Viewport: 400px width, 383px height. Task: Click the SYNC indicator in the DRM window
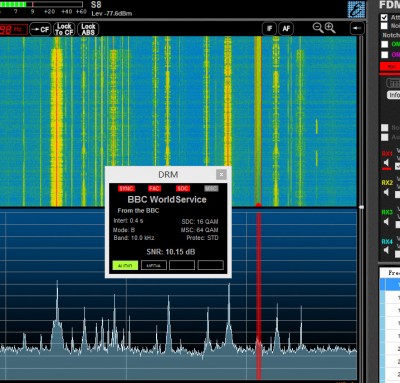126,189
